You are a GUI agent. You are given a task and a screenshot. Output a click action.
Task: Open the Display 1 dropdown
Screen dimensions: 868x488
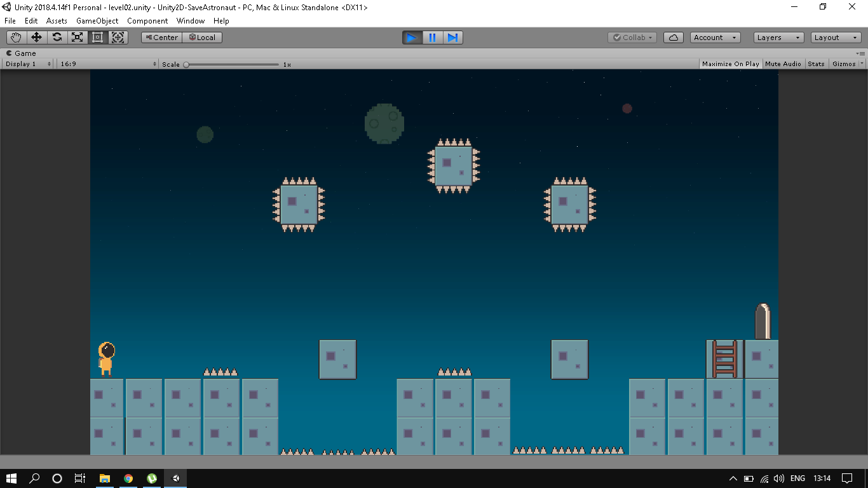pos(28,64)
